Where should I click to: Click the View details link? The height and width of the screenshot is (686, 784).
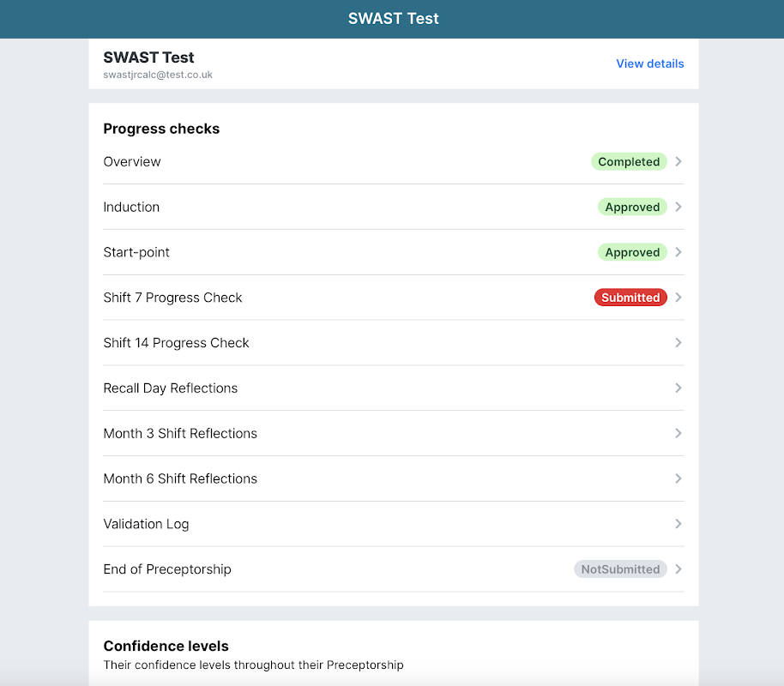point(649,63)
